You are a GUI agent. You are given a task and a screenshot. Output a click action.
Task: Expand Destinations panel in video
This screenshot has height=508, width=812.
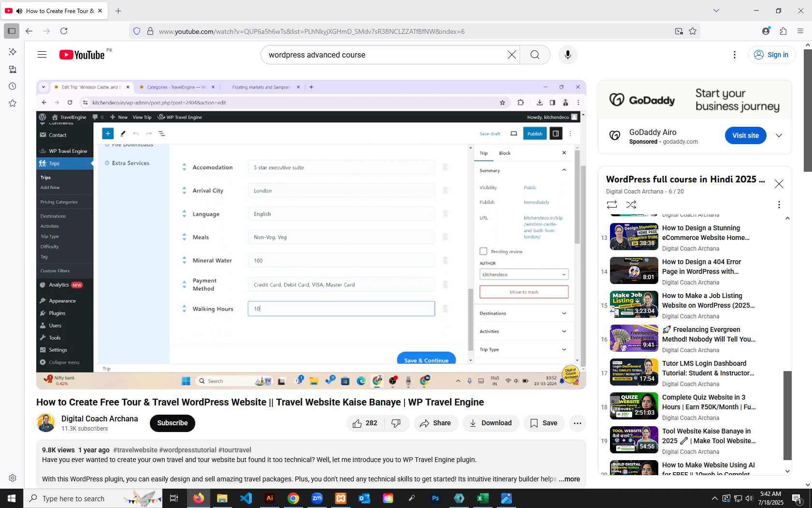tap(523, 314)
